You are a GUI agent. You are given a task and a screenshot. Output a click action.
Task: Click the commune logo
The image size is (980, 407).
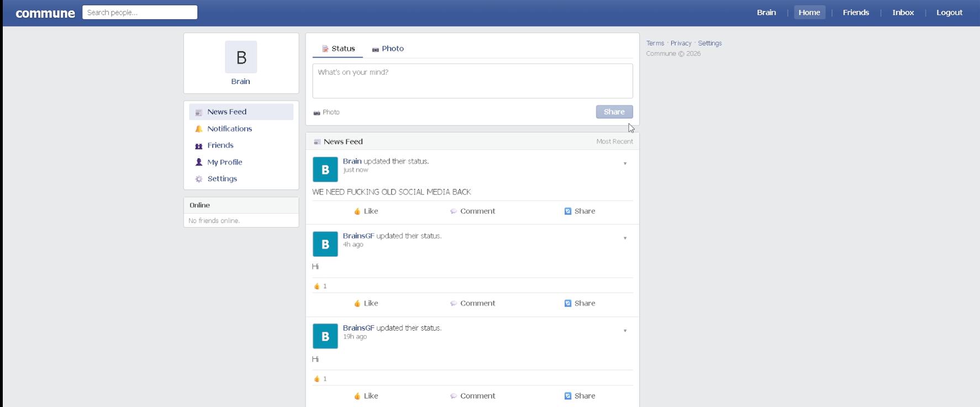click(x=45, y=13)
